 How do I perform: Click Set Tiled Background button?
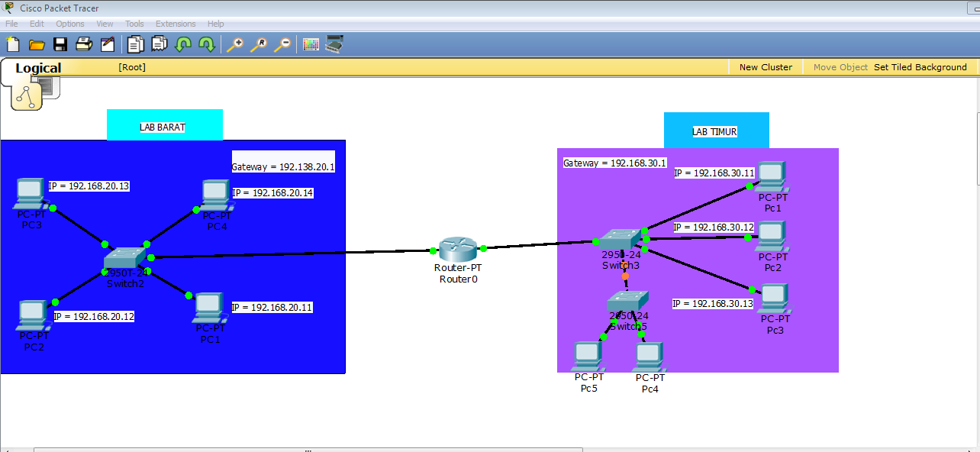click(x=920, y=67)
